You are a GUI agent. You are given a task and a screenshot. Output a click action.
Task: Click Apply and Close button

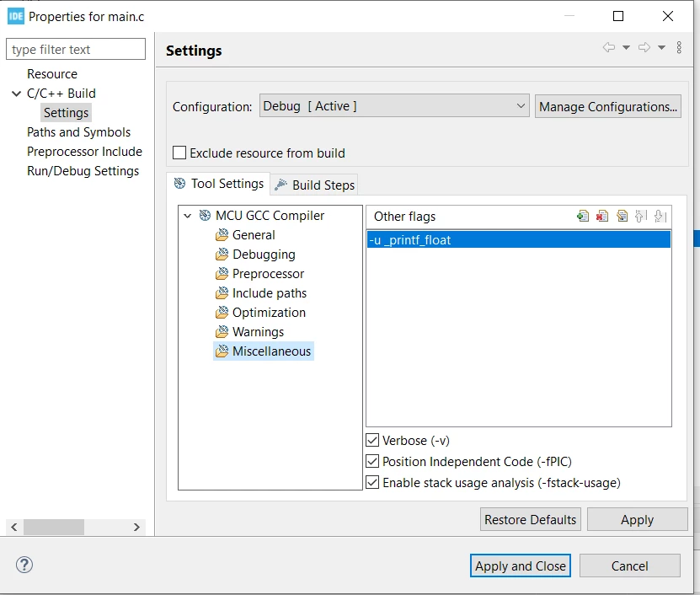tap(520, 566)
